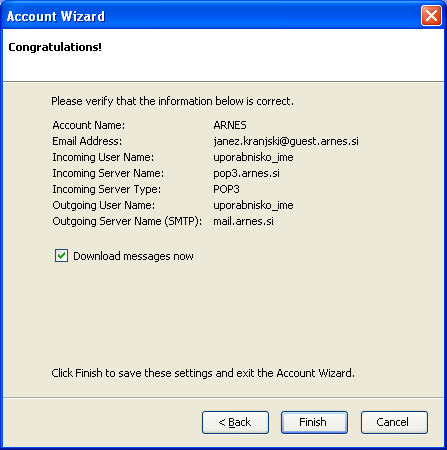Click the pop3.arnes.si incoming server value
This screenshot has height=450, width=447.
246,173
